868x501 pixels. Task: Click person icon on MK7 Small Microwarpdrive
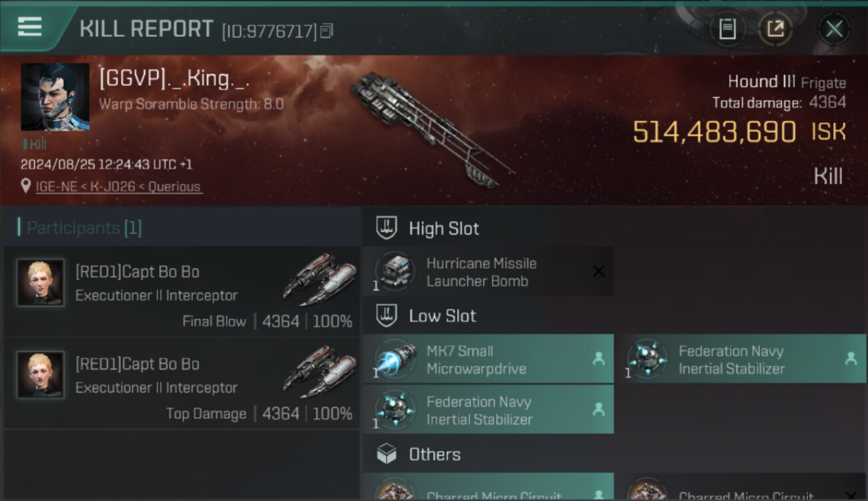(x=598, y=359)
